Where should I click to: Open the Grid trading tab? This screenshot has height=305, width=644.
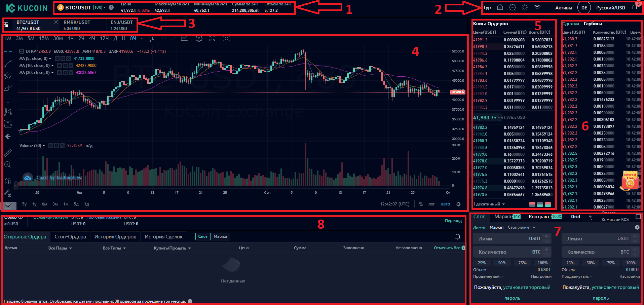575,217
